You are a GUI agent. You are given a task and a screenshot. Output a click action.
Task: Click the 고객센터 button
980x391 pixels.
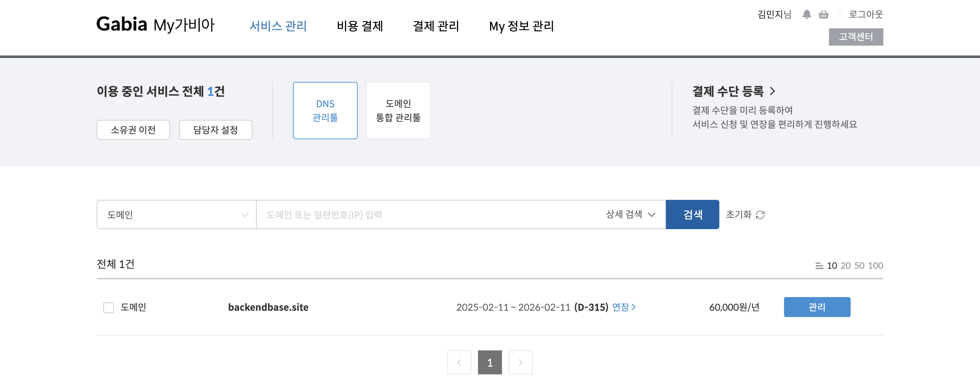(856, 37)
